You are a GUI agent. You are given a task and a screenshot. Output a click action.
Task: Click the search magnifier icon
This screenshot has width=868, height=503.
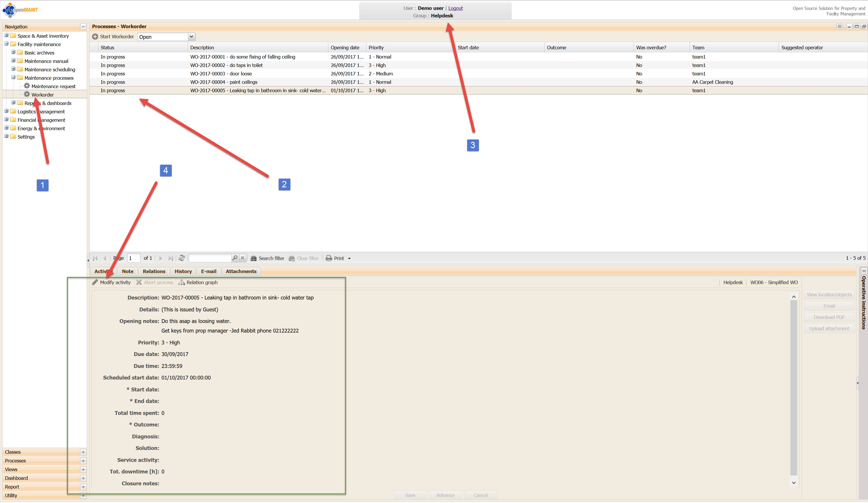235,258
